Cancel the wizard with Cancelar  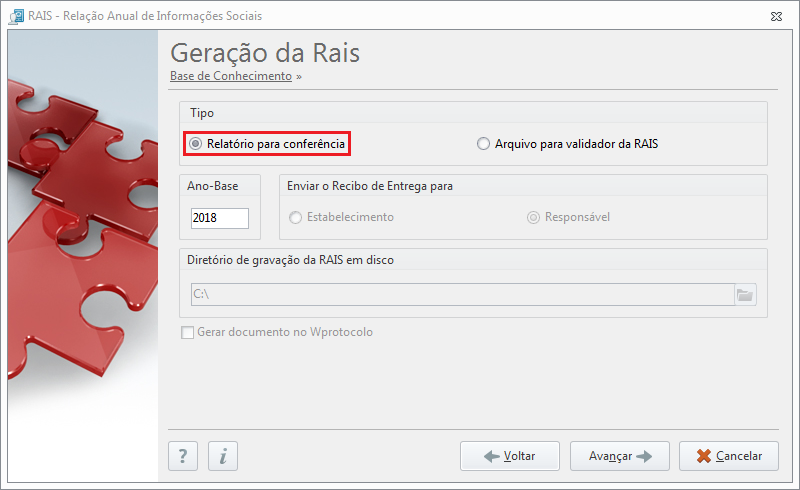click(x=729, y=456)
